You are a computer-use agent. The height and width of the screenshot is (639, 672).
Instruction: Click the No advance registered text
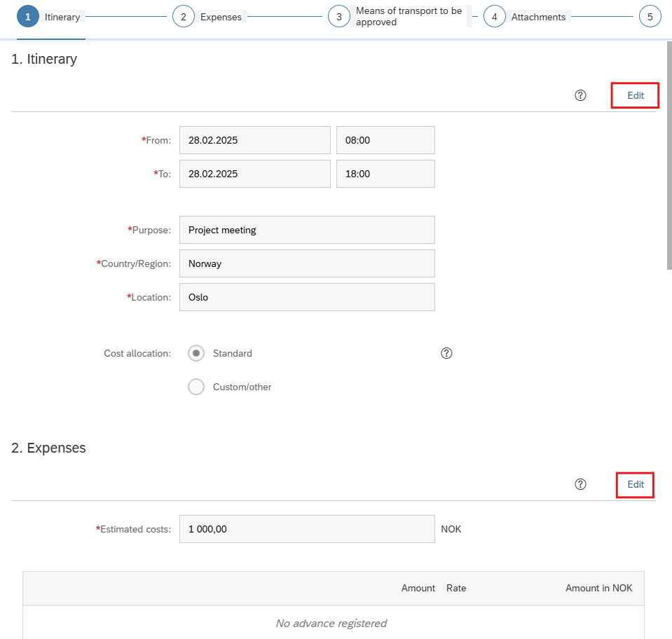pos(331,623)
